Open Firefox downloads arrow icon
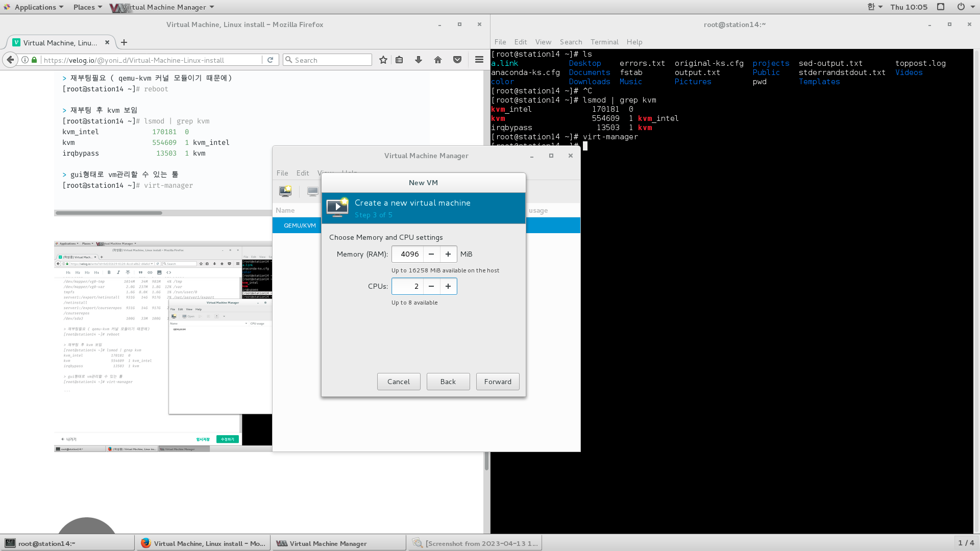 tap(419, 60)
